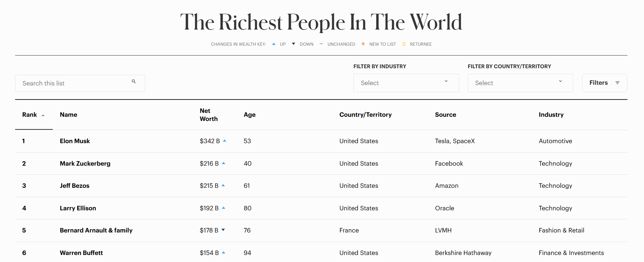Sort by the Industry column header
Image resolution: width=644 pixels, height=262 pixels.
[x=551, y=115]
